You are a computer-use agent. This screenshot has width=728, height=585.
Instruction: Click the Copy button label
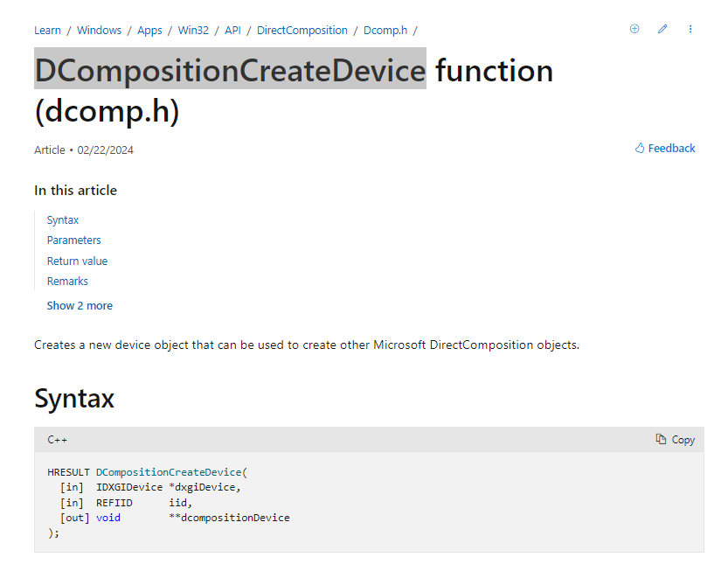pos(683,440)
